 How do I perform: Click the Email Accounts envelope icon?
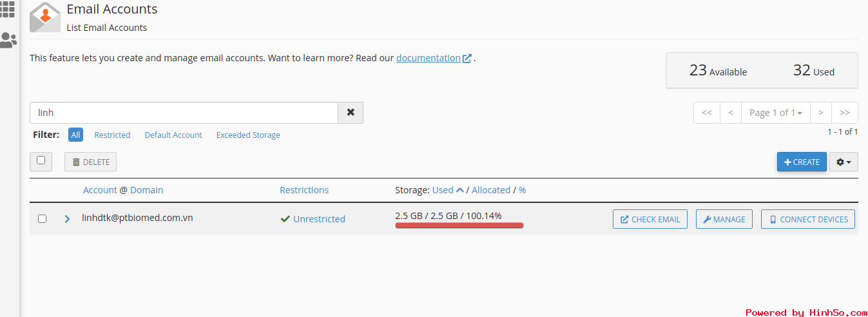pos(45,17)
